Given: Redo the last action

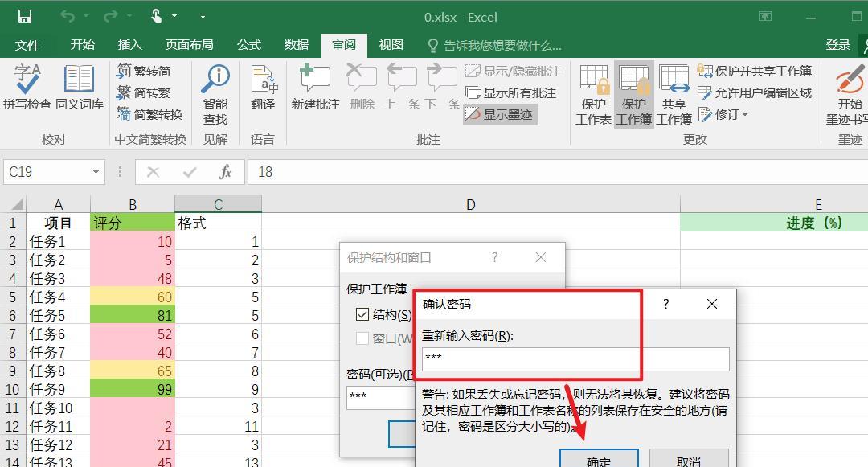Looking at the screenshot, I should point(110,17).
